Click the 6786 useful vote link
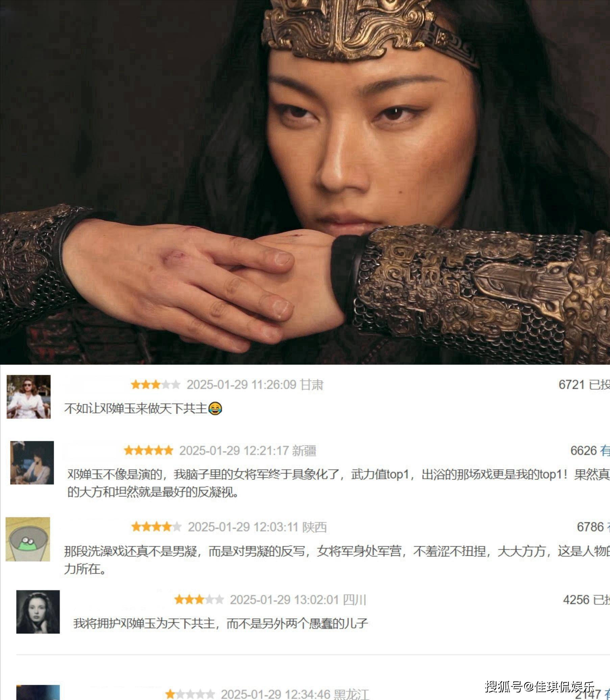610x700 pixels. point(593,527)
